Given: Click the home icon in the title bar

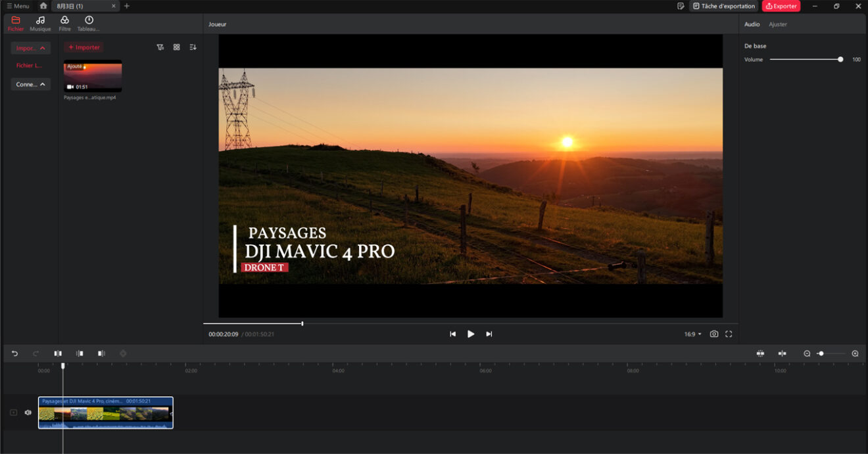Looking at the screenshot, I should point(43,6).
